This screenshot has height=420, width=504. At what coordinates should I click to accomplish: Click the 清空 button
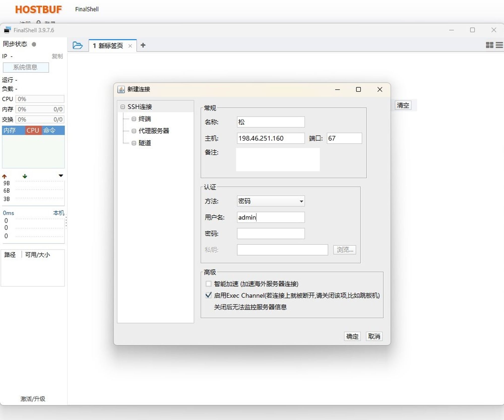tap(403, 105)
